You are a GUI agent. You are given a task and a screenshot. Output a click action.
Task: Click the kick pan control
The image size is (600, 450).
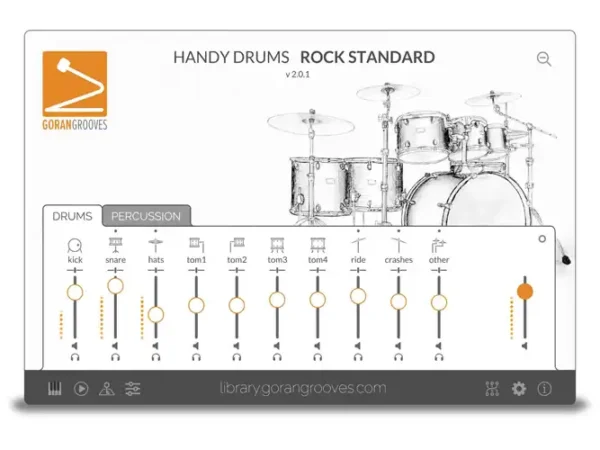click(75, 270)
